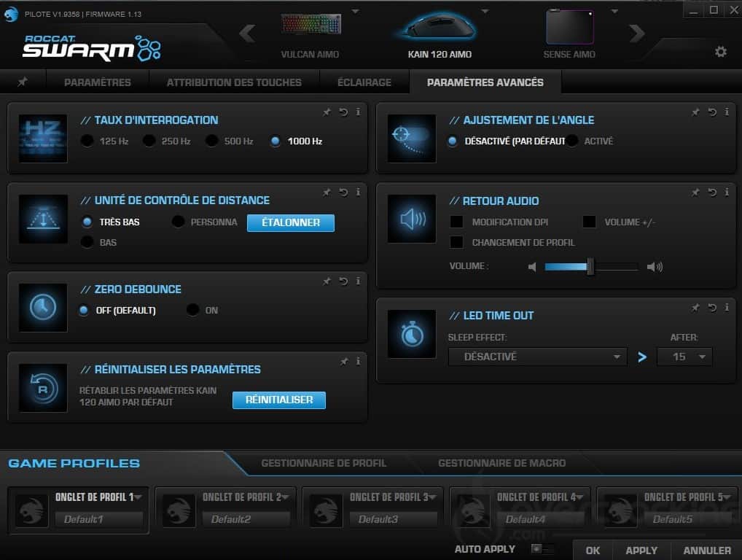Reset Taux d'interrogation panel with undo icon
This screenshot has width=742, height=560.
[x=343, y=112]
